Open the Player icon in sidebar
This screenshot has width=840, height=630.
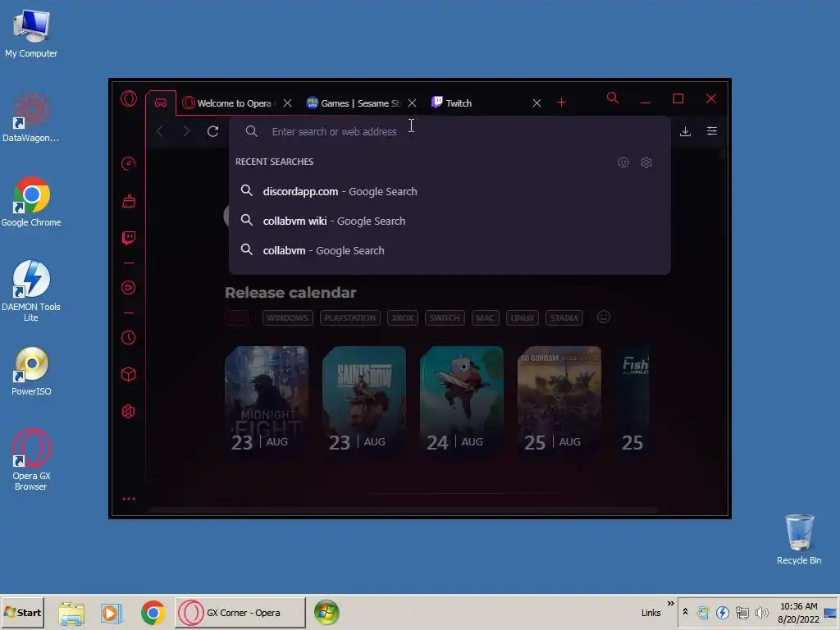pos(129,288)
